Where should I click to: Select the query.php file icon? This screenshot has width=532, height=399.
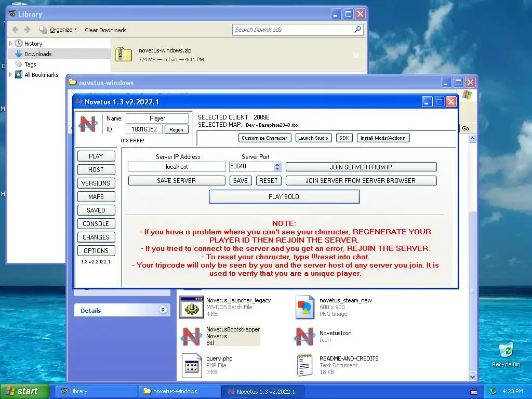(x=192, y=366)
